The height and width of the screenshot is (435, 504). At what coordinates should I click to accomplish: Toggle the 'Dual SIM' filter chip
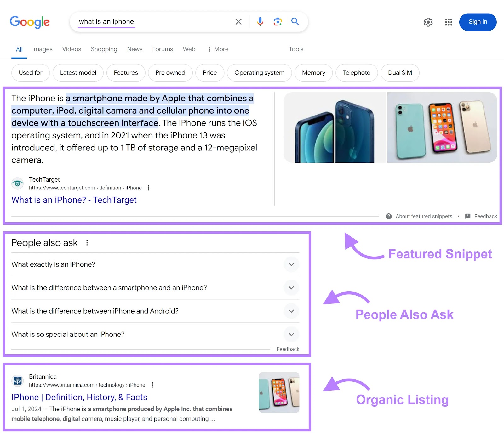coord(400,73)
